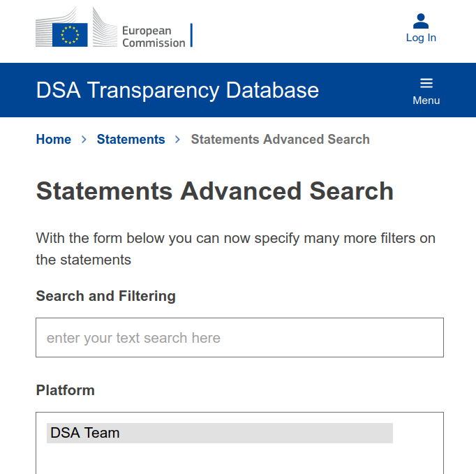
Task: Click the Platform field label
Action: click(x=65, y=390)
